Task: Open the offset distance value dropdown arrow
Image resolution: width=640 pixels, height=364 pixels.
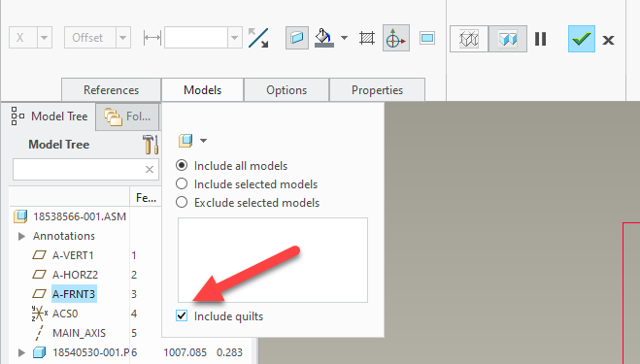Action: point(234,38)
